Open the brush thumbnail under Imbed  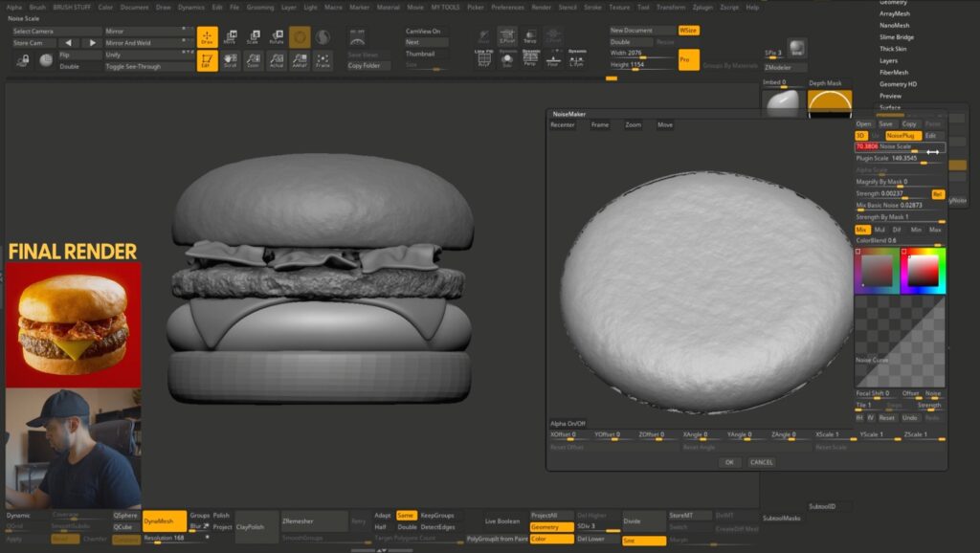pyautogui.click(x=782, y=102)
